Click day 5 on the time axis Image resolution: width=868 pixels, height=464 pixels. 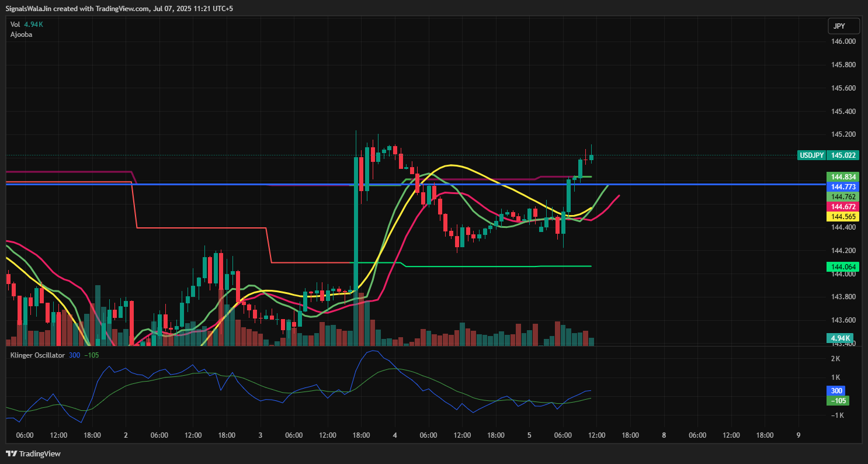529,435
